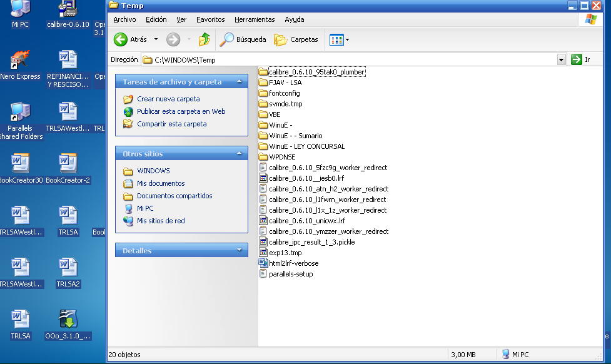Click the green Ir go button
Screen dimensions: 611x364
[x=580, y=59]
